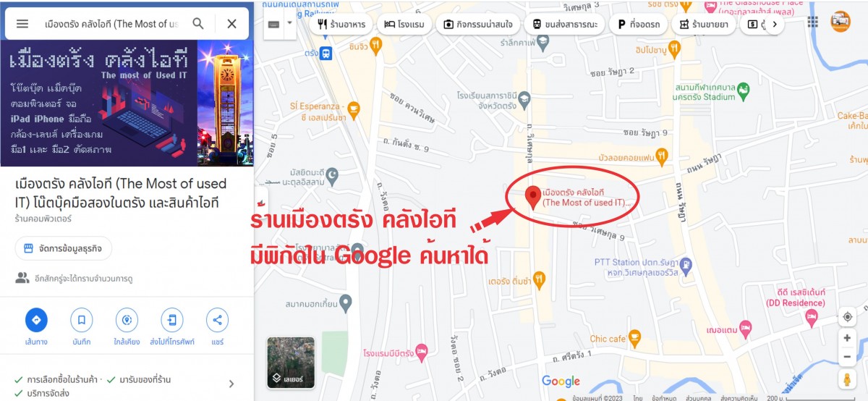Viewport: 868px width, 401px height.
Task: Send to phone (ส่งไปที่โทรศัพท์) icon
Action: (x=172, y=320)
